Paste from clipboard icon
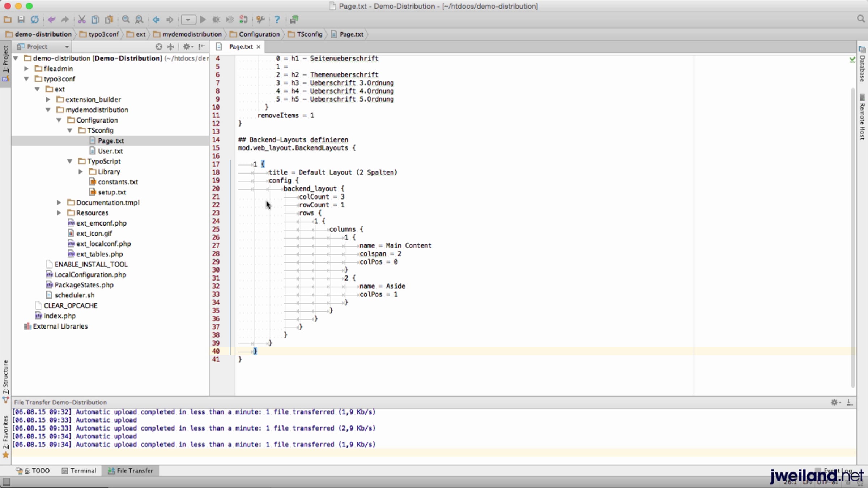Image resolution: width=868 pixels, height=488 pixels. click(x=109, y=20)
